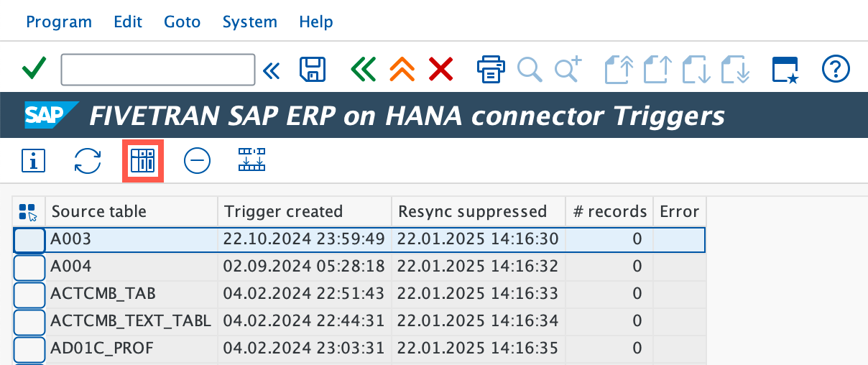Viewport: 868px width, 365px height.
Task: Click the Trigger created column header
Action: click(305, 211)
